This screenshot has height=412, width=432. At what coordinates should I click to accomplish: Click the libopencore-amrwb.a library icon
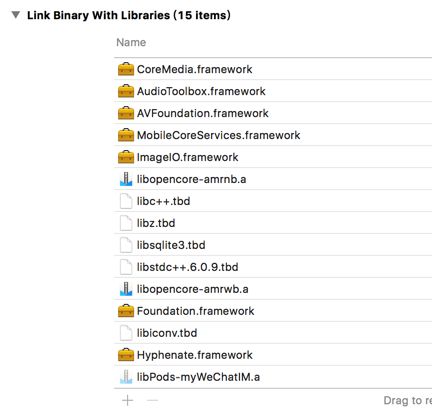(126, 289)
